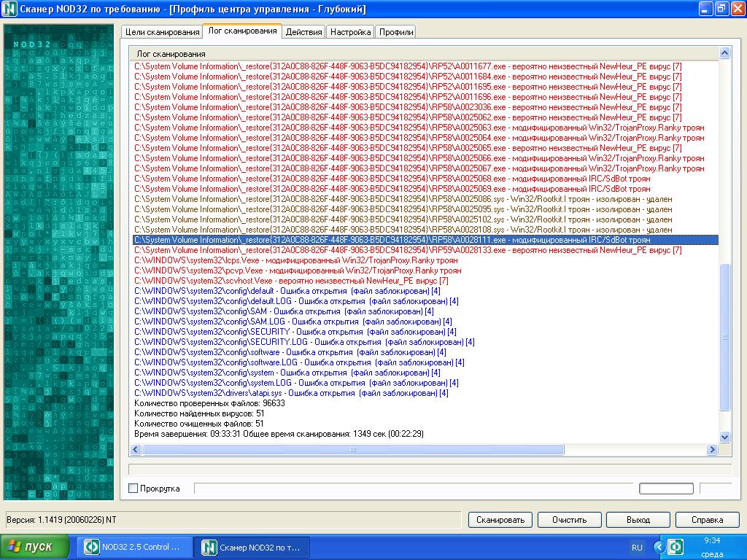Click the NOD32 system tray icon
The width and height of the screenshot is (747, 560).
pos(676,547)
